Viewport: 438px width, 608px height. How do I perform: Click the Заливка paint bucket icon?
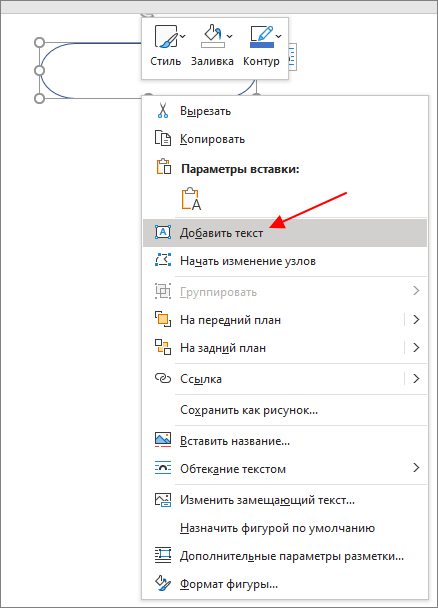pyautogui.click(x=213, y=36)
